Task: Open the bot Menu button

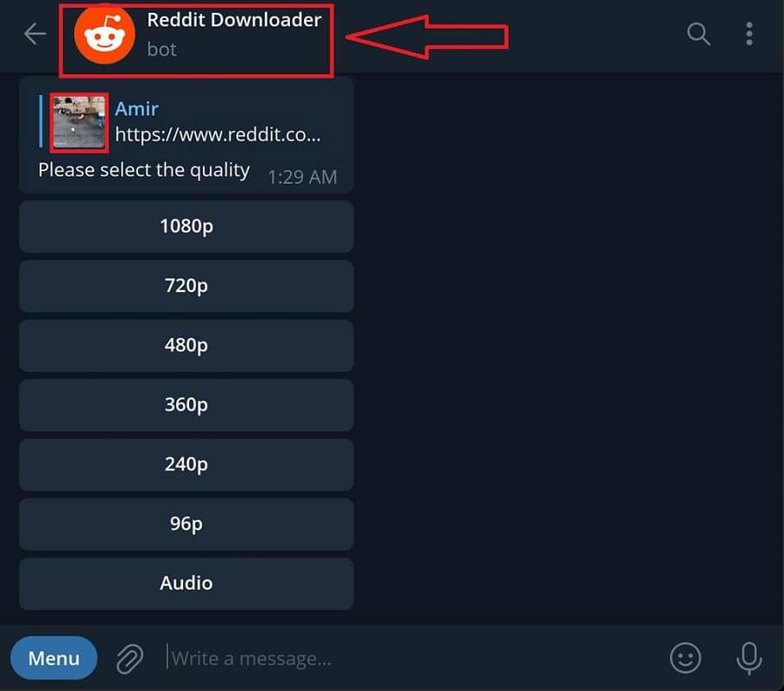Action: [x=54, y=658]
